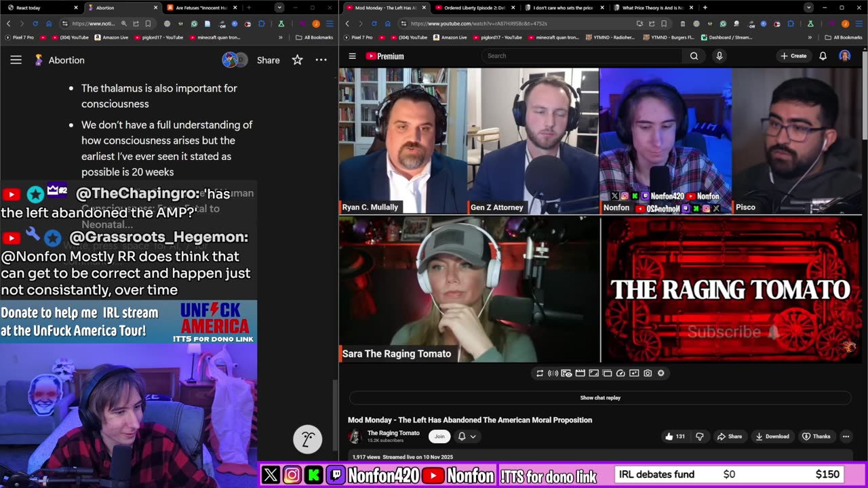Image resolution: width=868 pixels, height=488 pixels.
Task: Open The Raging Tomato channel name link
Action: 393,433
